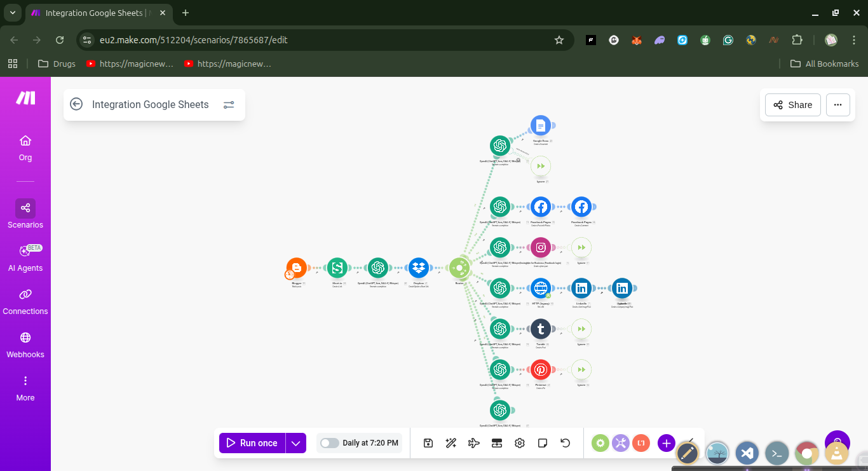This screenshot has height=471, width=868.
Task: Add a new module with the purple plus
Action: 666,443
